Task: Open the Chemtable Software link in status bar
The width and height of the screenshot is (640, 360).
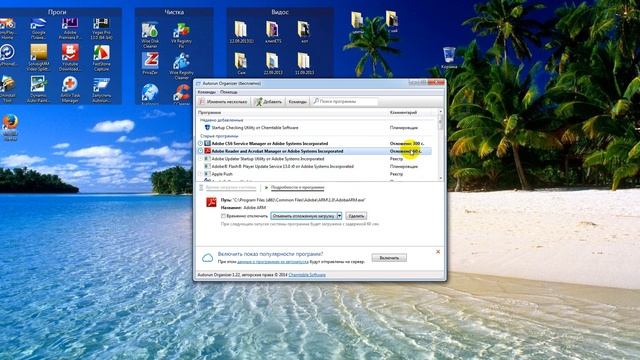Action: tap(307, 275)
